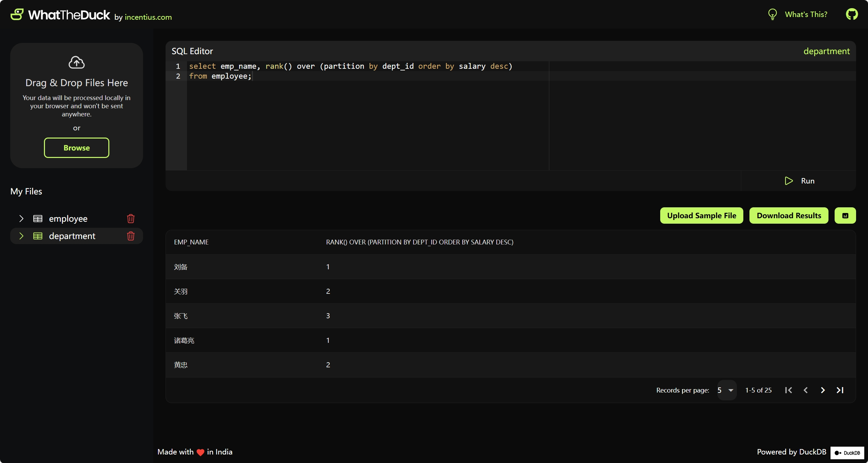Click the What's This lightbulb icon

[x=772, y=14]
